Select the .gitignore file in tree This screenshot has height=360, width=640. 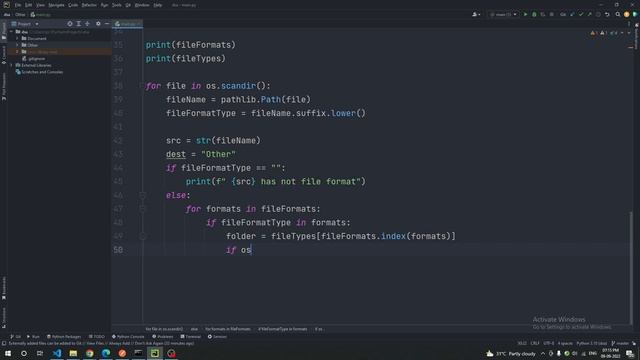click(33, 58)
